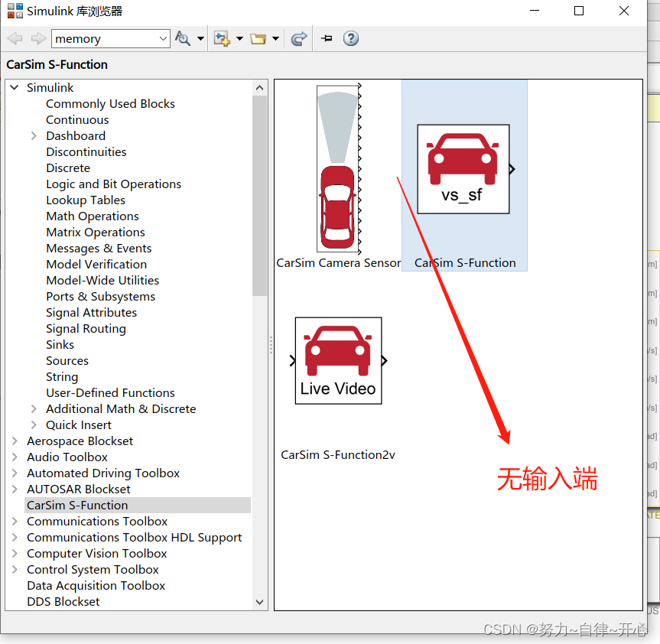Click the tree vertical scrollbar thumb
The height and width of the screenshot is (644, 660).
point(260,196)
